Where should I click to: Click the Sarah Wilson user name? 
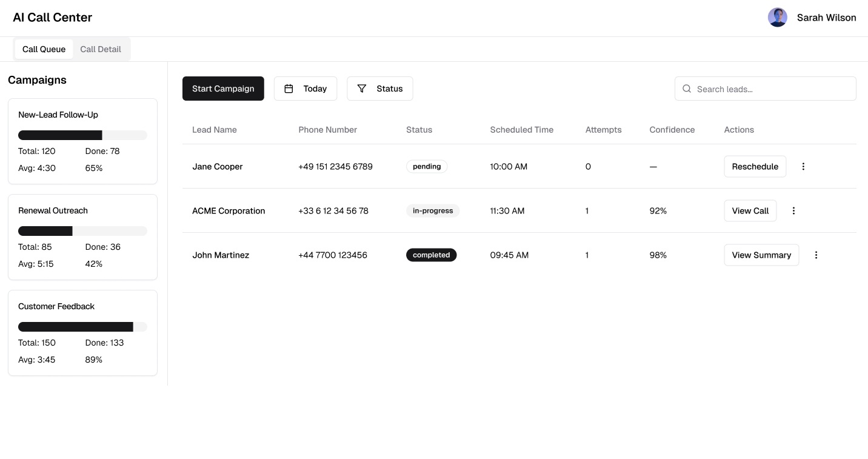click(x=826, y=18)
